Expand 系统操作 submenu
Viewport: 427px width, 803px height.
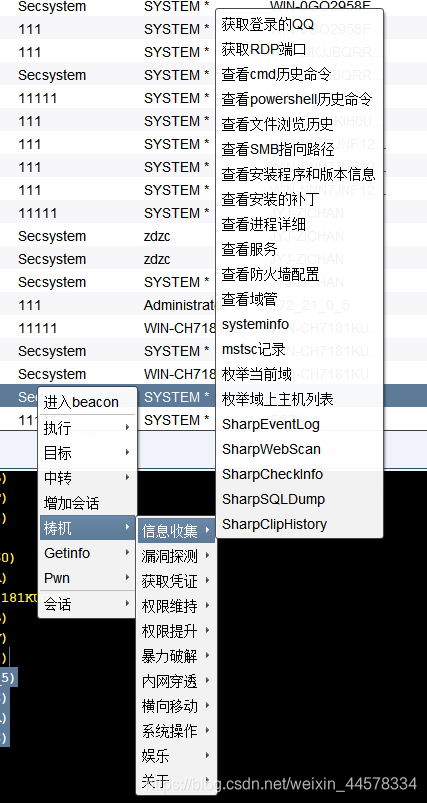click(176, 731)
